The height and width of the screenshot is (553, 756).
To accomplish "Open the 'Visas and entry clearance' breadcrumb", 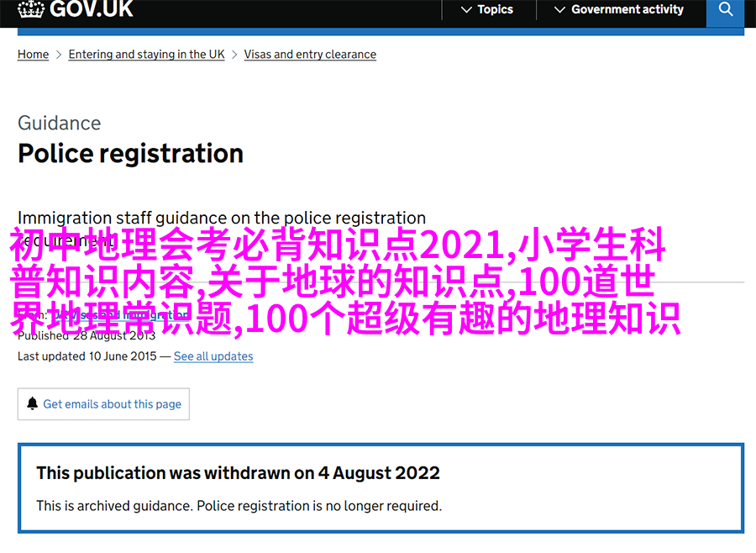I will pyautogui.click(x=310, y=55).
